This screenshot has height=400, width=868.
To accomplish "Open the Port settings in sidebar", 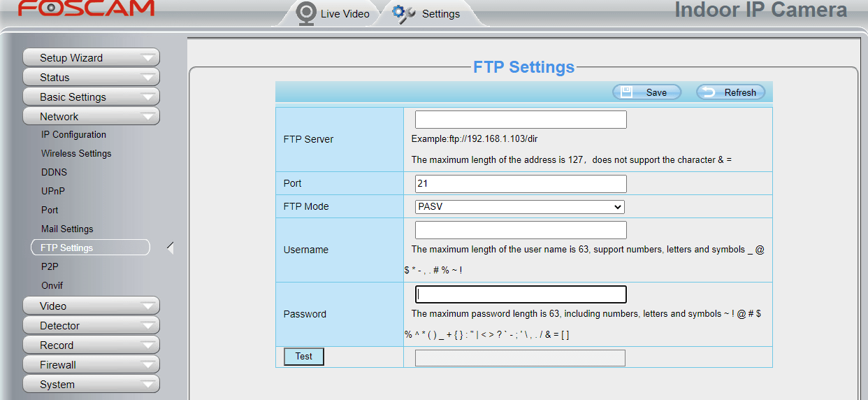I will (50, 210).
